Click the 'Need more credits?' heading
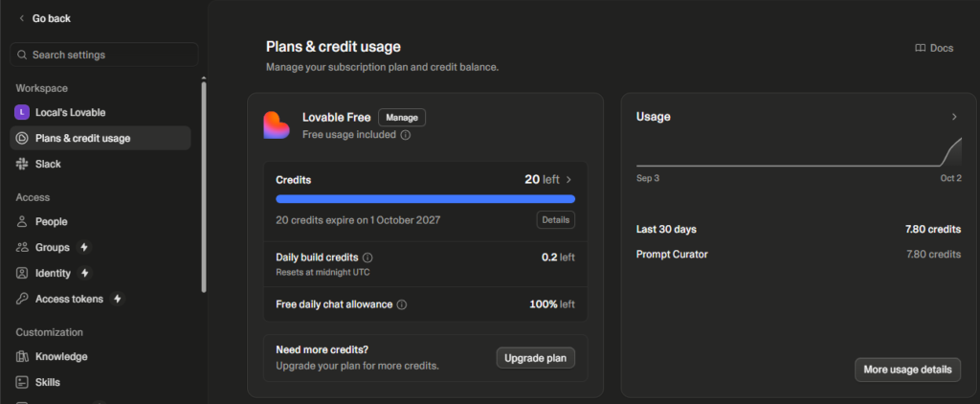The width and height of the screenshot is (980, 404). tap(322, 349)
